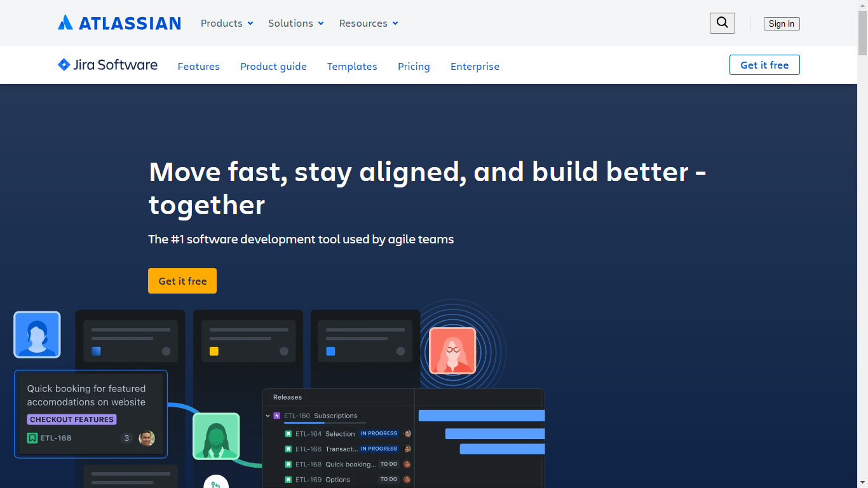The image size is (868, 488).
Task: Click the ETL-168 bookmark icon on card
Action: point(32,438)
